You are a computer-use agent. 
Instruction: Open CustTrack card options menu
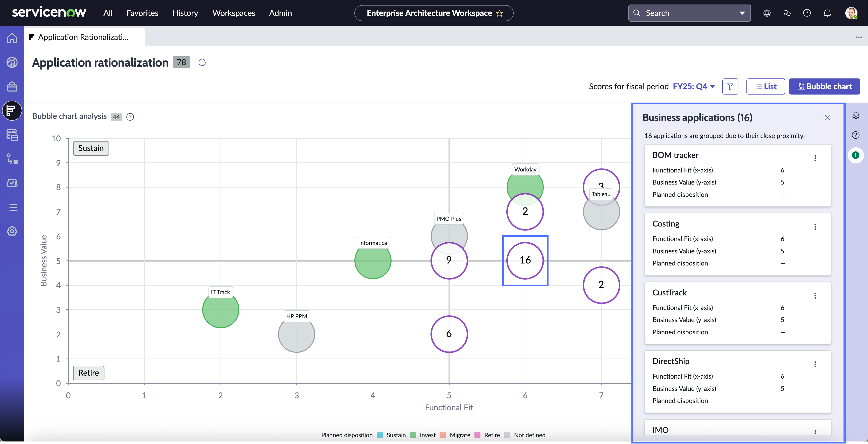tap(815, 296)
